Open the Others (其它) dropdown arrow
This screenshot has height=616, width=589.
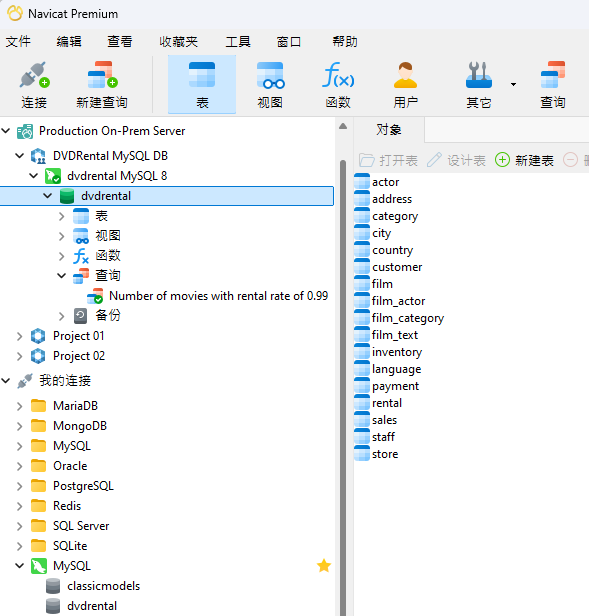(513, 84)
